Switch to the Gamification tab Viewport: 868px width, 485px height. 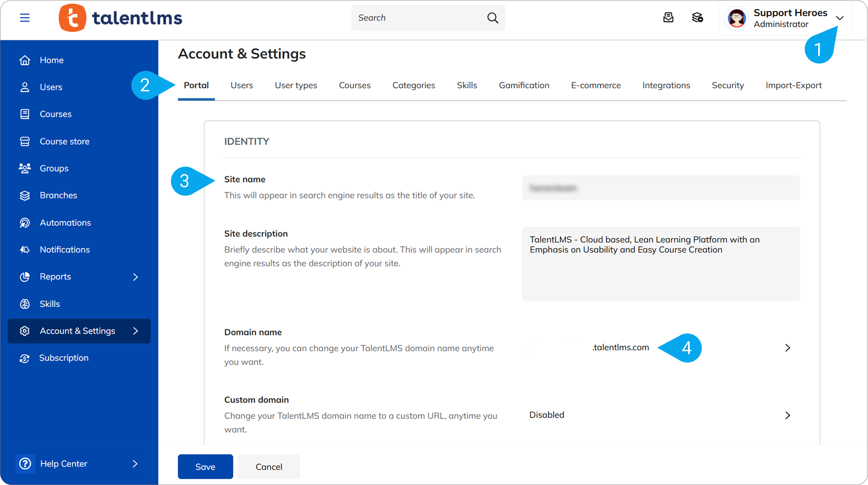[x=524, y=85]
